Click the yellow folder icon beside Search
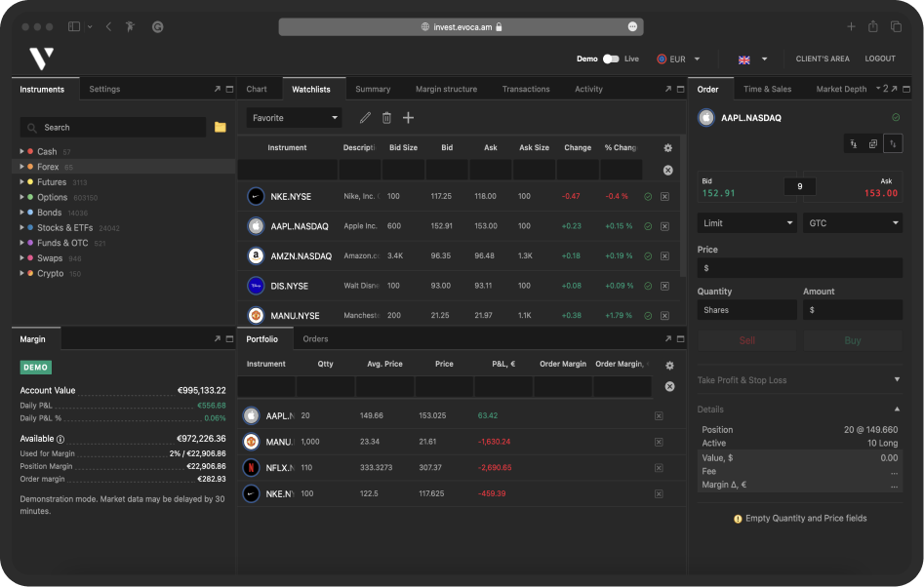924x587 pixels. 221,128
